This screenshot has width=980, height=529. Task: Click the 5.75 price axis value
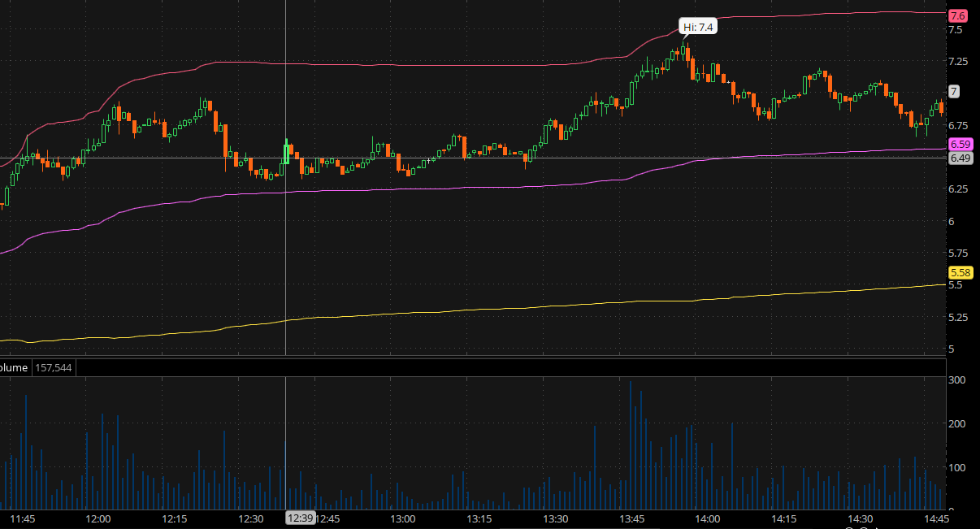(x=959, y=253)
